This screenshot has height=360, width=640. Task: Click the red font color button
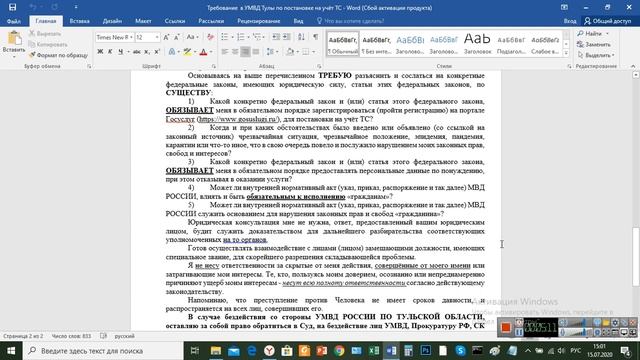[204, 52]
